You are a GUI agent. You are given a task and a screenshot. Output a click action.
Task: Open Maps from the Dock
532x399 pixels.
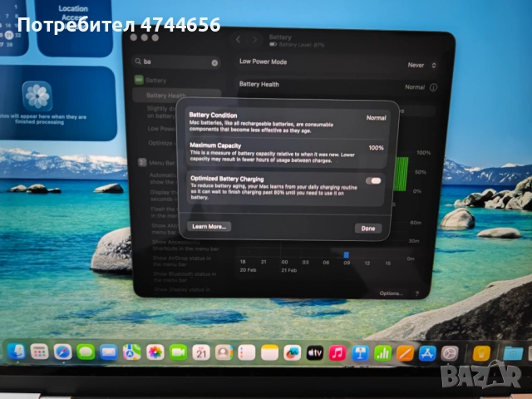coord(132,352)
